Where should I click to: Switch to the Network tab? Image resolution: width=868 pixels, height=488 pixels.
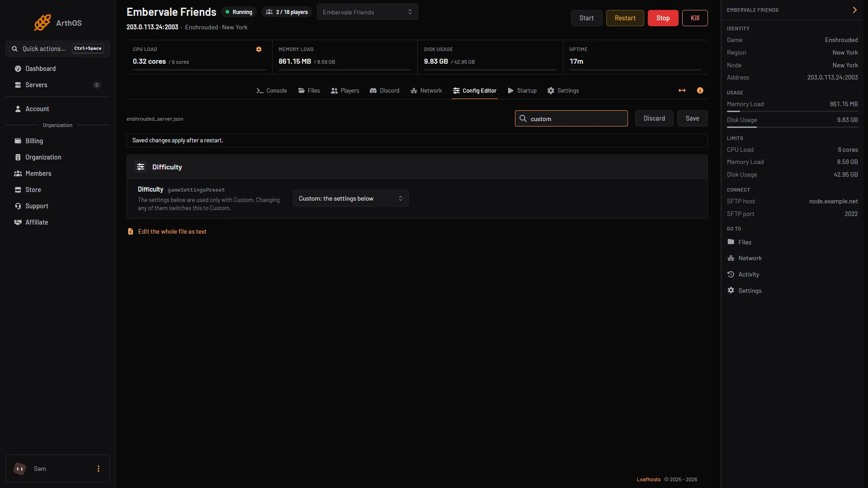[426, 91]
